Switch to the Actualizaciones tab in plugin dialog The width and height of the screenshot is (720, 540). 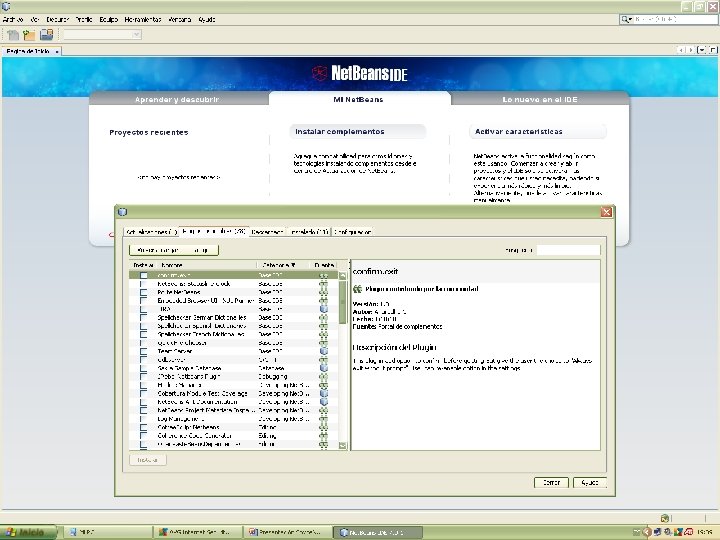pos(151,232)
